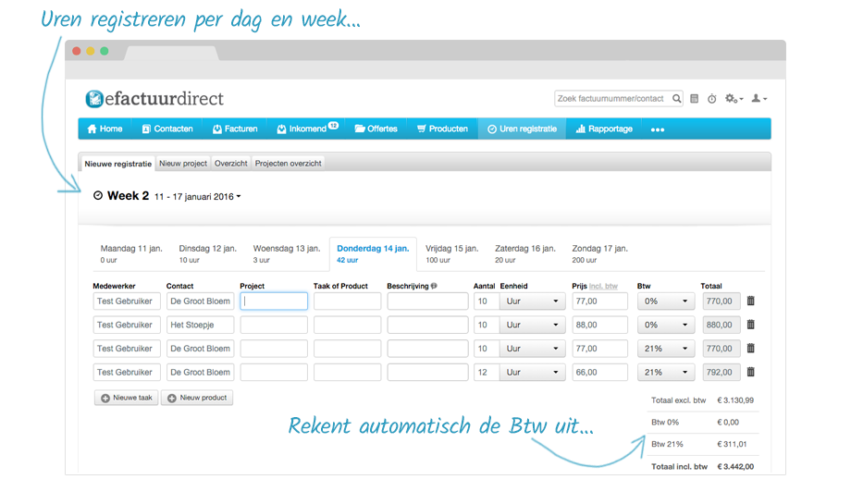Image resolution: width=851 pixels, height=504 pixels.
Task: Click Medewerker field in first row
Action: point(127,301)
